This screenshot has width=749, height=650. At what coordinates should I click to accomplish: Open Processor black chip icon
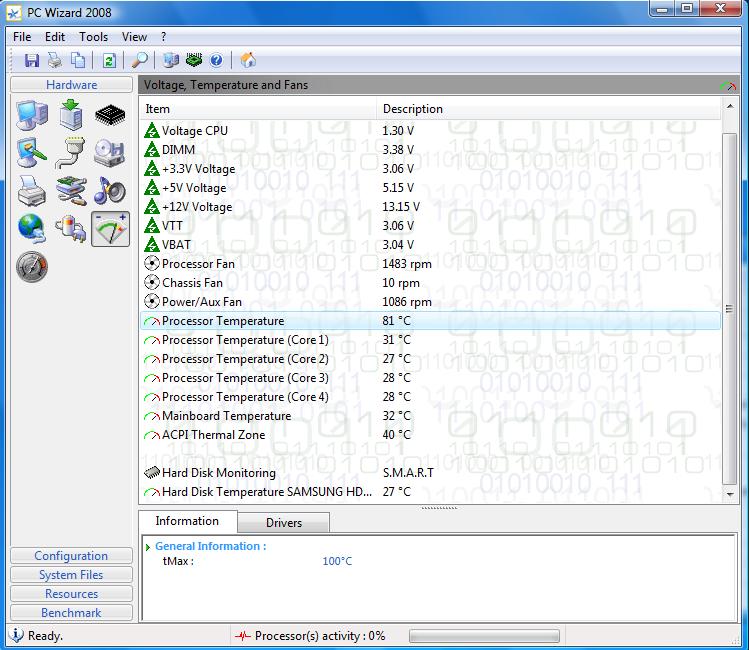click(x=110, y=115)
